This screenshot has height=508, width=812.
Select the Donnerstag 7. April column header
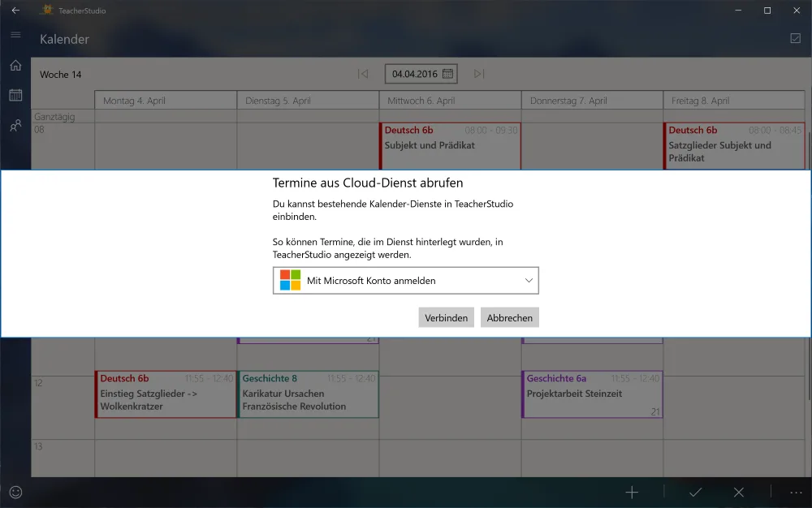[593, 101]
